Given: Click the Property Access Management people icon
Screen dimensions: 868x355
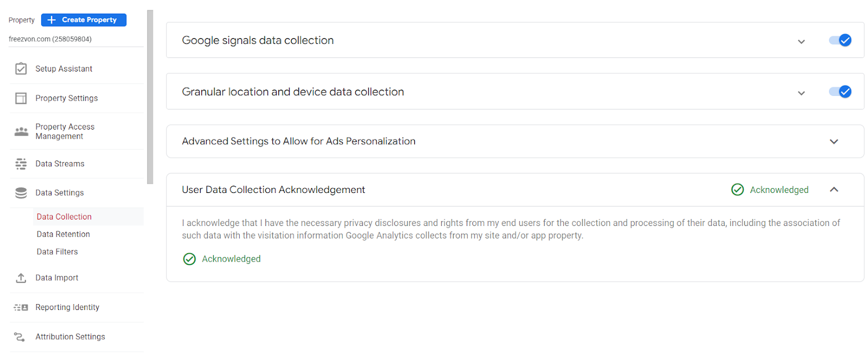Looking at the screenshot, I should pos(21,132).
